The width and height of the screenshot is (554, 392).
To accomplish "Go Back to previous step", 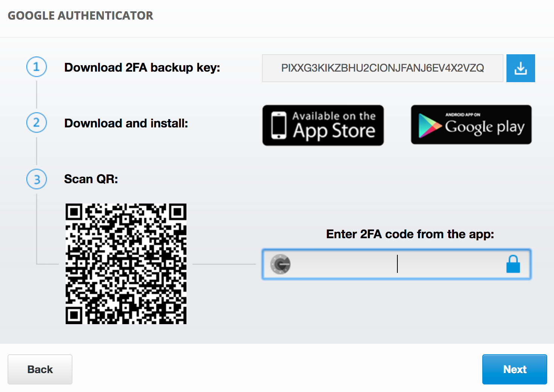I will click(40, 369).
